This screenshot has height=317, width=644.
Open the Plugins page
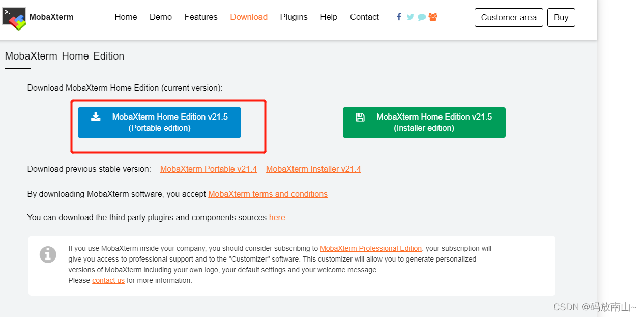(294, 17)
